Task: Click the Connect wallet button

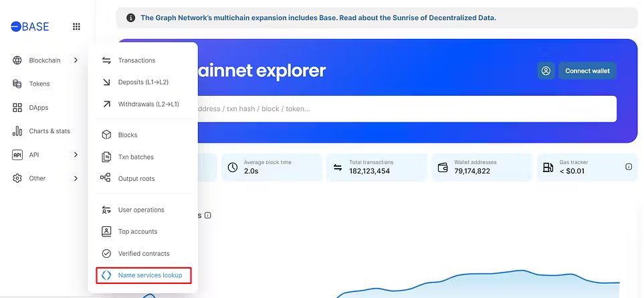Action: (587, 71)
